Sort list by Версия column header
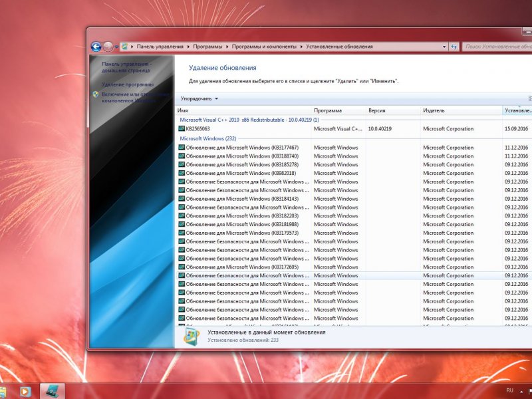 pyautogui.click(x=393, y=110)
